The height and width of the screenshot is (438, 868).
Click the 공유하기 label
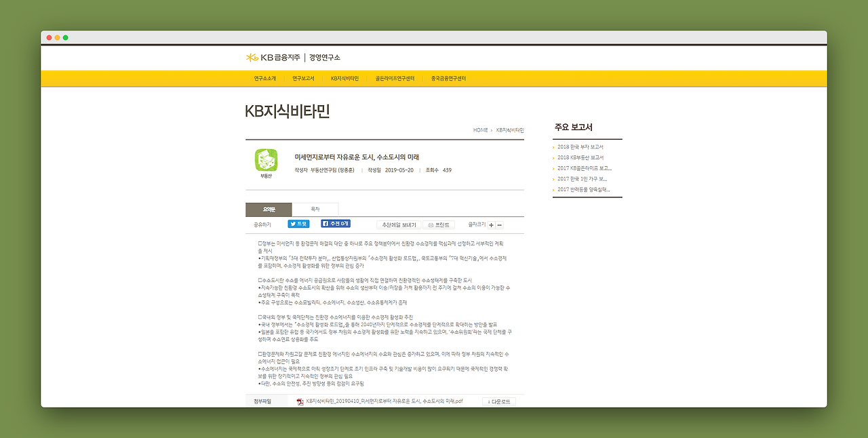tap(262, 224)
